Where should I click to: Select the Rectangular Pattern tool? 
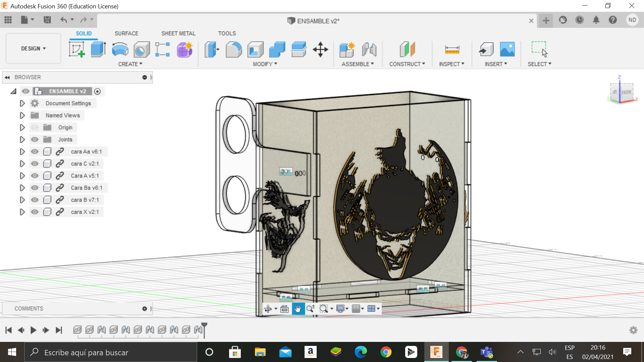point(163,49)
